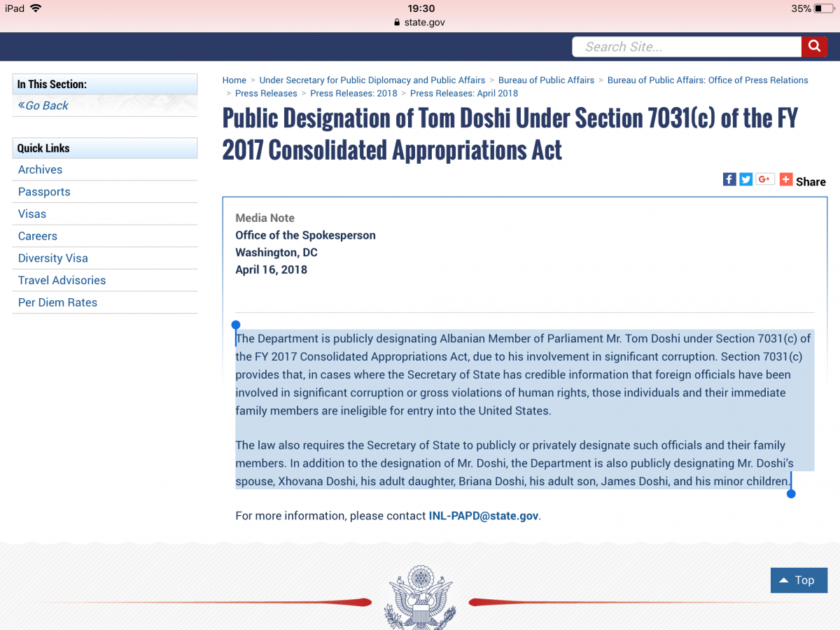Tap the Public Designation page headline
Viewport: 840px width, 630px height.
(x=510, y=134)
